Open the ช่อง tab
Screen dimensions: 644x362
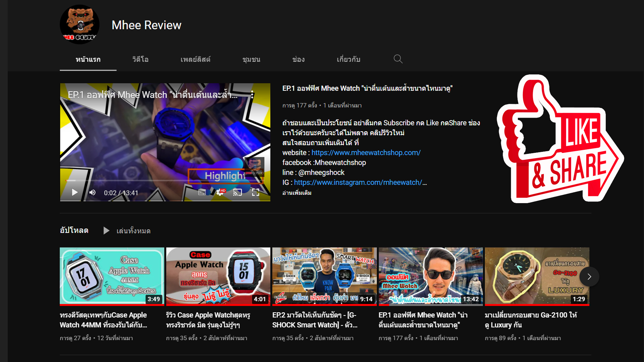[x=298, y=59]
